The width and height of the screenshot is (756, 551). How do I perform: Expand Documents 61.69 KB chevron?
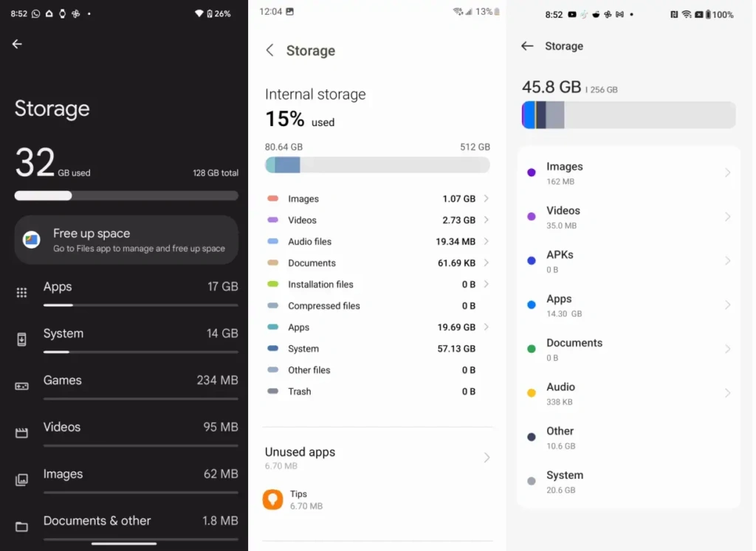(486, 263)
